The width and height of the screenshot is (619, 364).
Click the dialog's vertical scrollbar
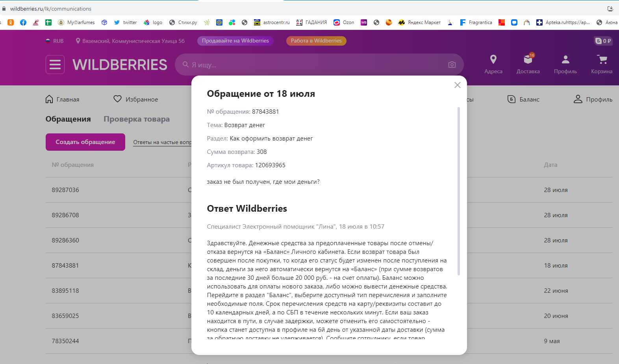pos(459,191)
